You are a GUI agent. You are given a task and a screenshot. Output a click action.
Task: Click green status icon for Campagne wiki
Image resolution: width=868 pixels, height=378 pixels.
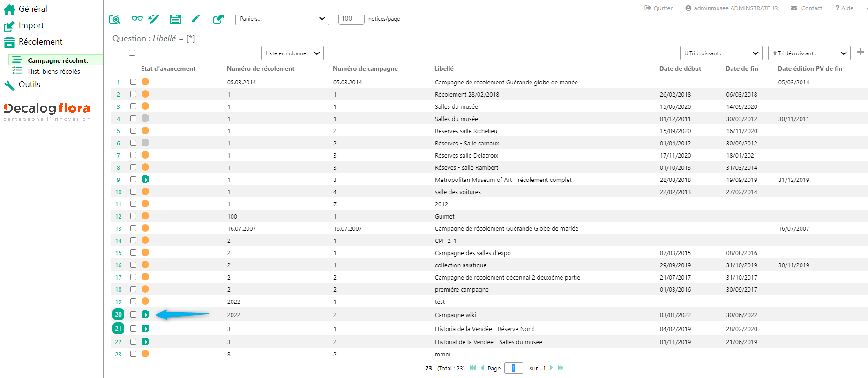pyautogui.click(x=145, y=315)
